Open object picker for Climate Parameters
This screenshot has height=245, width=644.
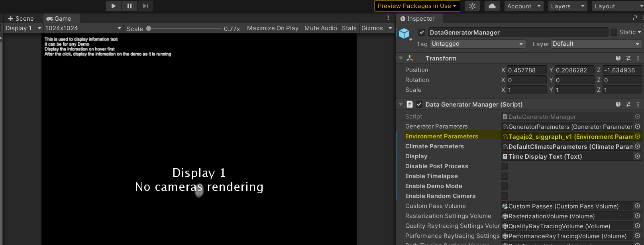click(x=637, y=146)
